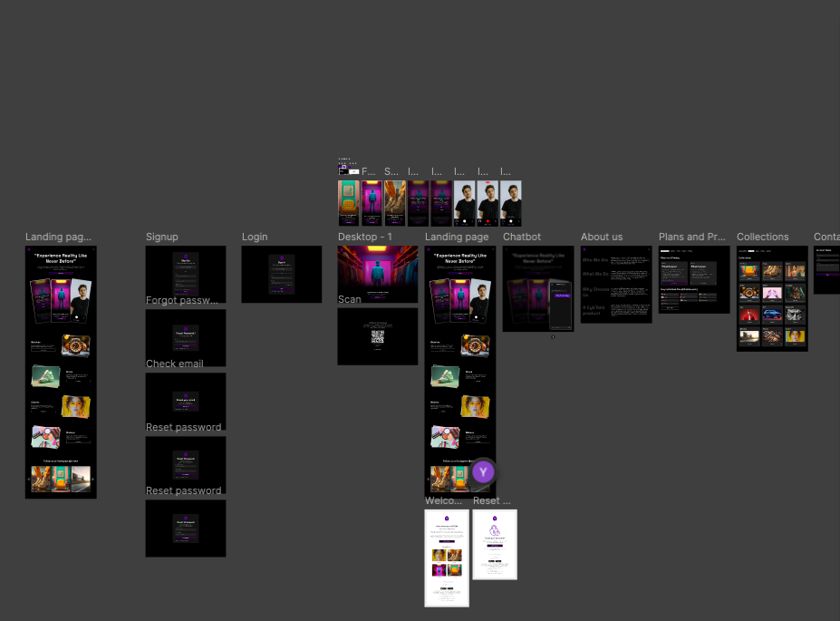Viewport: 840px width, 621px height.
Task: Click the orange armchair mobile frame
Action: tap(348, 203)
